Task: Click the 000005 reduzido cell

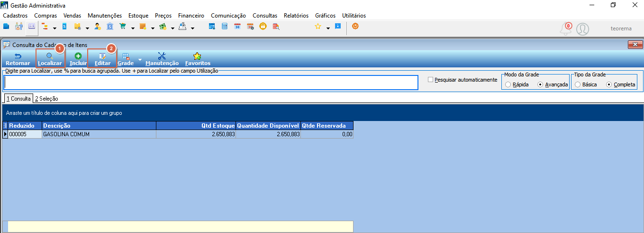Action: (25, 134)
